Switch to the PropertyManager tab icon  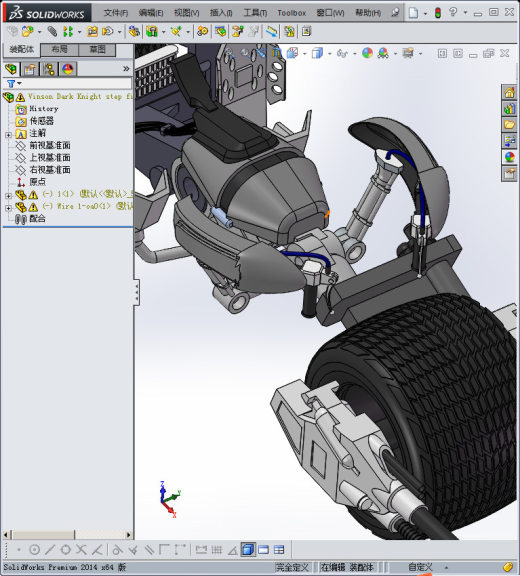coord(30,69)
